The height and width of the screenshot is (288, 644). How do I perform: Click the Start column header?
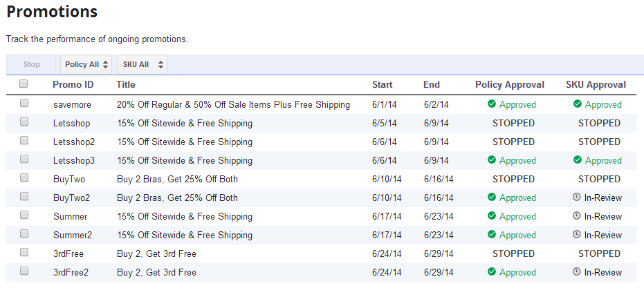pyautogui.click(x=382, y=85)
